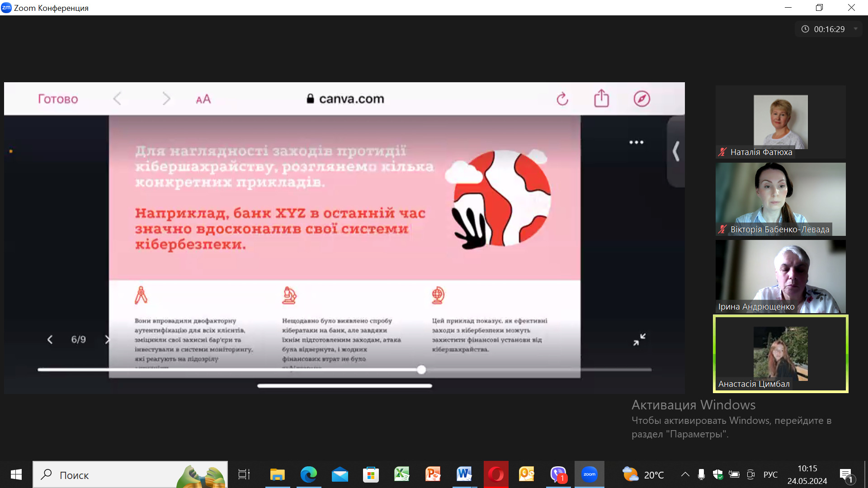Click the browser reload icon
This screenshot has height=488, width=868.
pos(562,99)
